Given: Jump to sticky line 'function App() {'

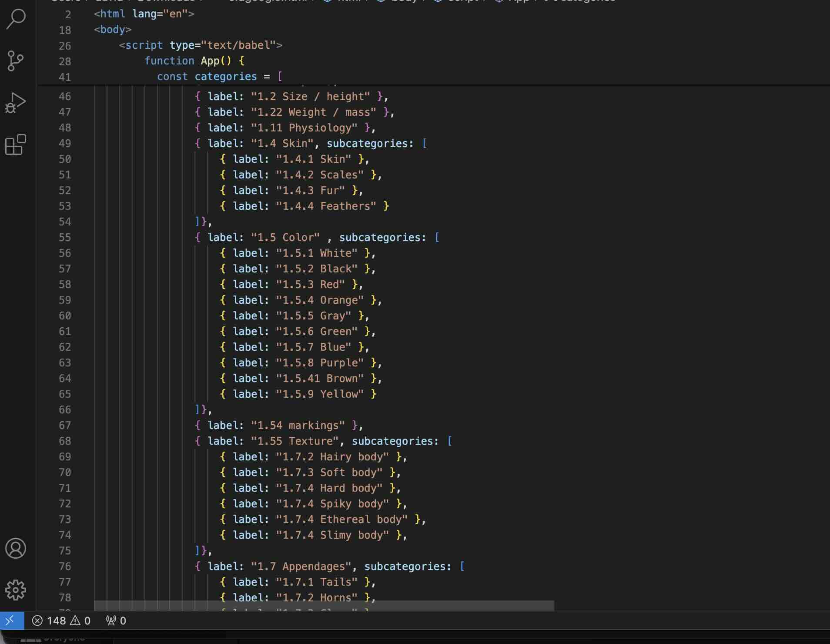Looking at the screenshot, I should click(x=194, y=61).
